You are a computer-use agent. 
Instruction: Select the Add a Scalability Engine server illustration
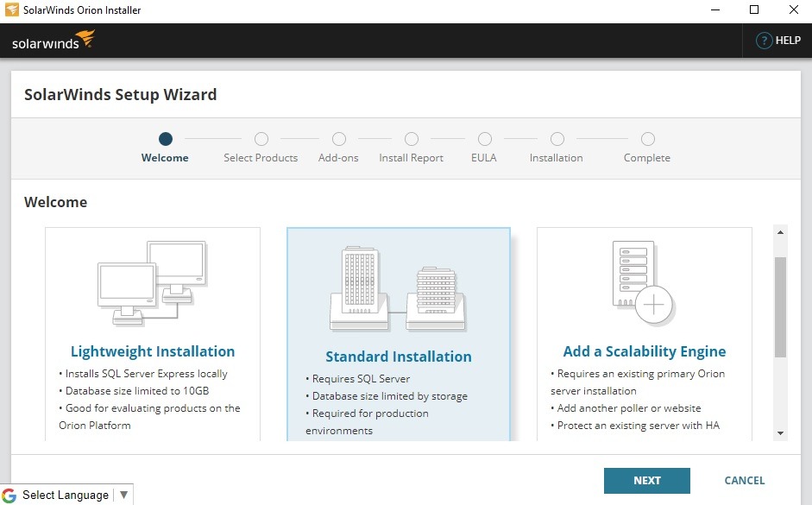click(643, 282)
